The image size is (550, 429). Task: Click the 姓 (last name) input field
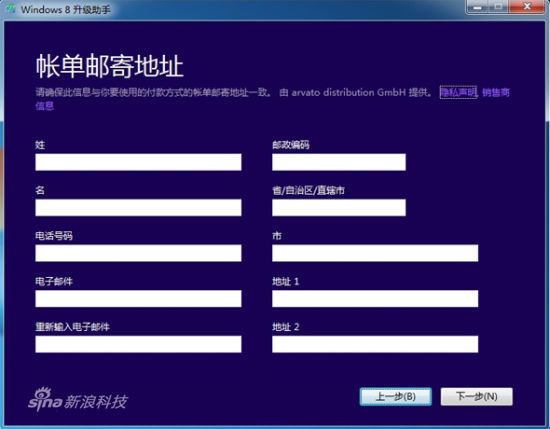click(x=138, y=162)
